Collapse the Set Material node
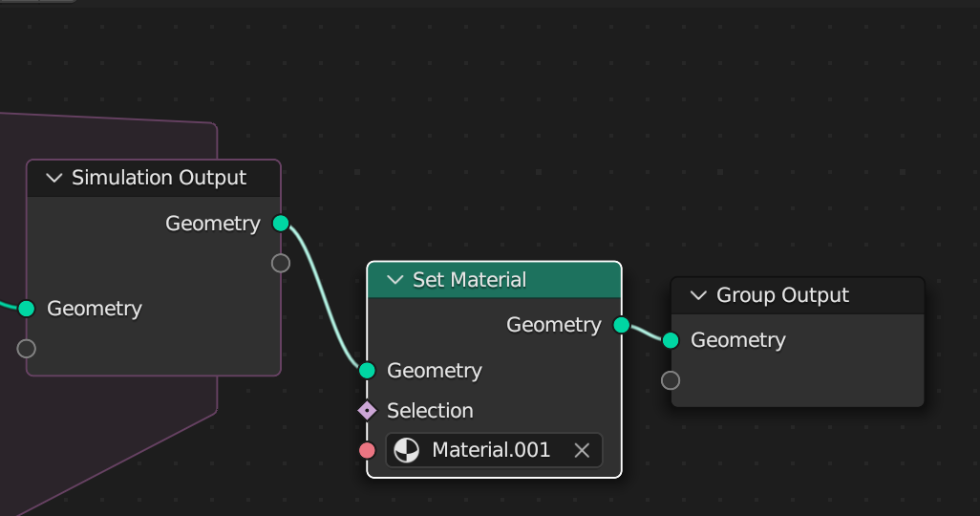Screen dimensions: 980x516 coord(395,280)
